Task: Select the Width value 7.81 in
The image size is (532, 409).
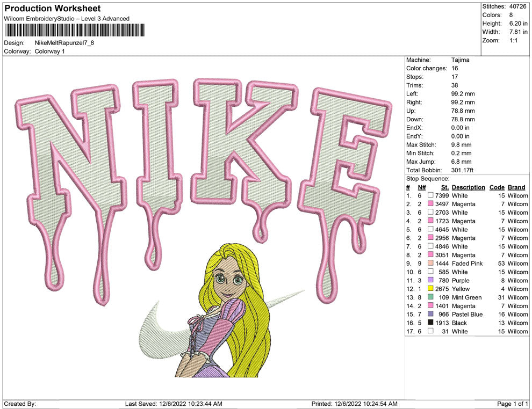Action: 518,32
